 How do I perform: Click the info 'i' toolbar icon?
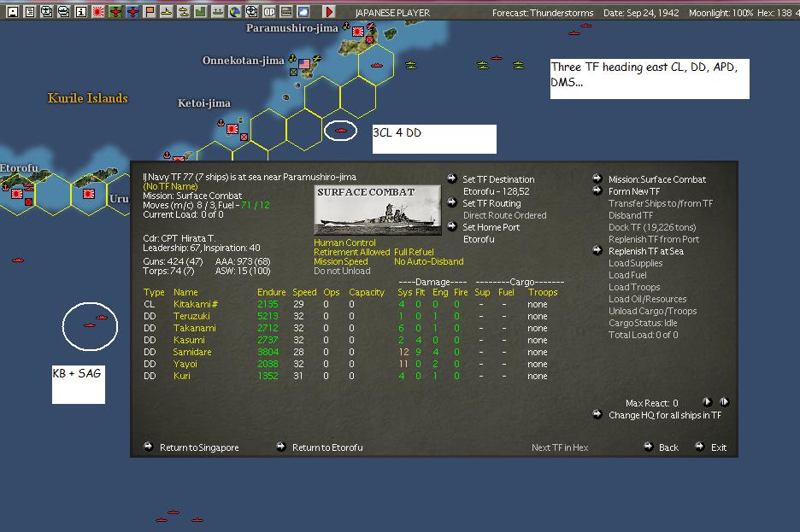coord(80,11)
